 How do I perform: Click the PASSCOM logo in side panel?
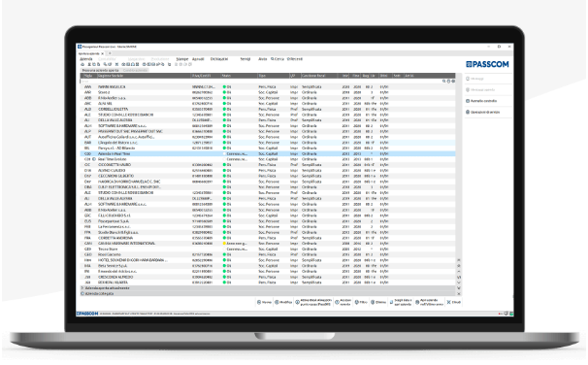point(487,64)
